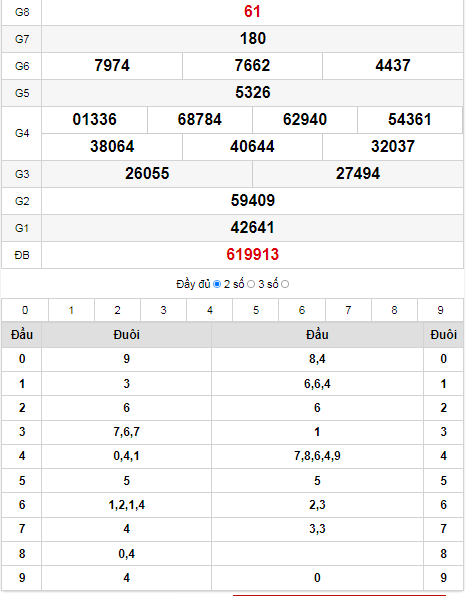Viewport: 468px width, 596px height.
Task: Click the special prize number 619913
Action: point(252,255)
